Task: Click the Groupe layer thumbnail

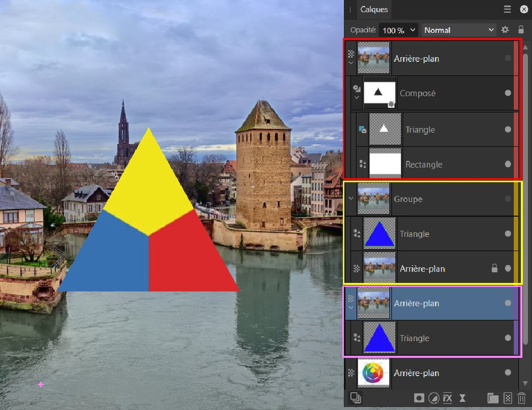Action: tap(374, 199)
